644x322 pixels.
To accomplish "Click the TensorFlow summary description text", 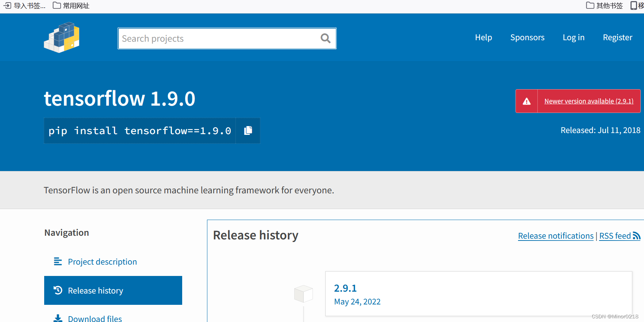I will point(189,190).
